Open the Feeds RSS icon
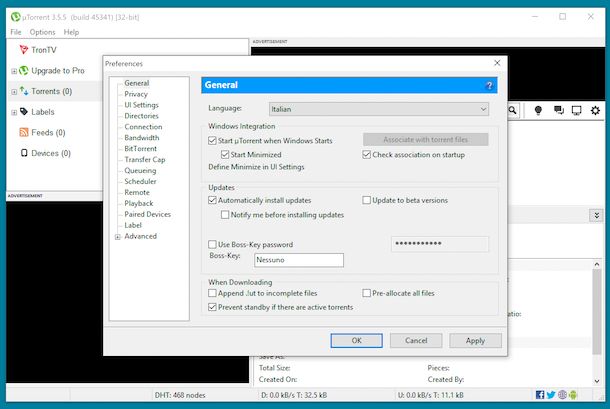Image resolution: width=610 pixels, height=409 pixels. 24,132
